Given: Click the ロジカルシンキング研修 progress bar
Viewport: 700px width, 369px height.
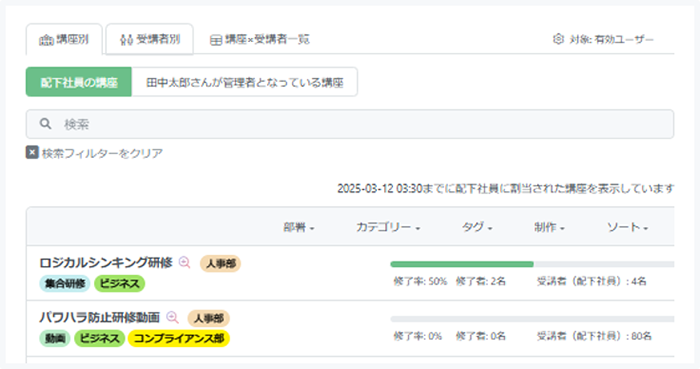Looking at the screenshot, I should click(x=532, y=264).
